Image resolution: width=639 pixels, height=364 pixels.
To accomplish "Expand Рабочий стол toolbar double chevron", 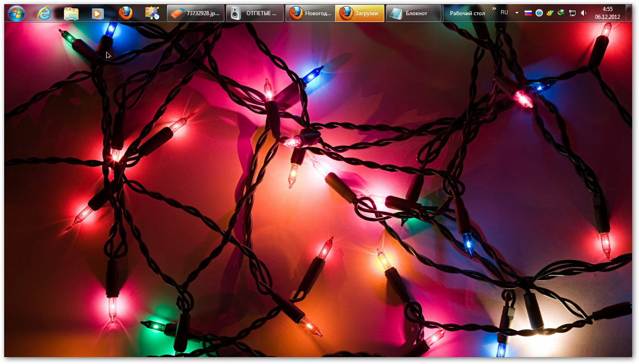I will point(494,9).
